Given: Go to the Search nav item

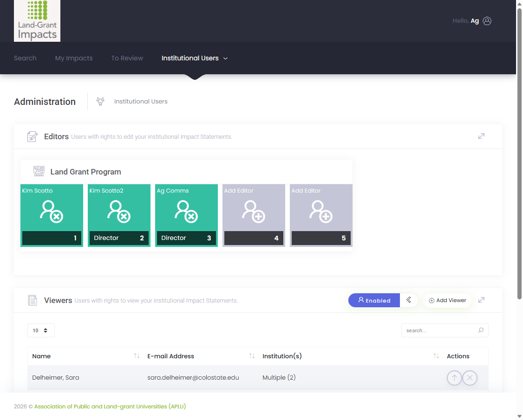Looking at the screenshot, I should click(x=25, y=58).
